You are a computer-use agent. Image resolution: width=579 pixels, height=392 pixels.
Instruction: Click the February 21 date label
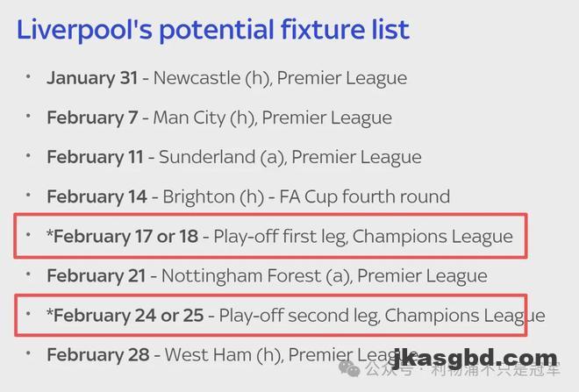[x=96, y=276]
